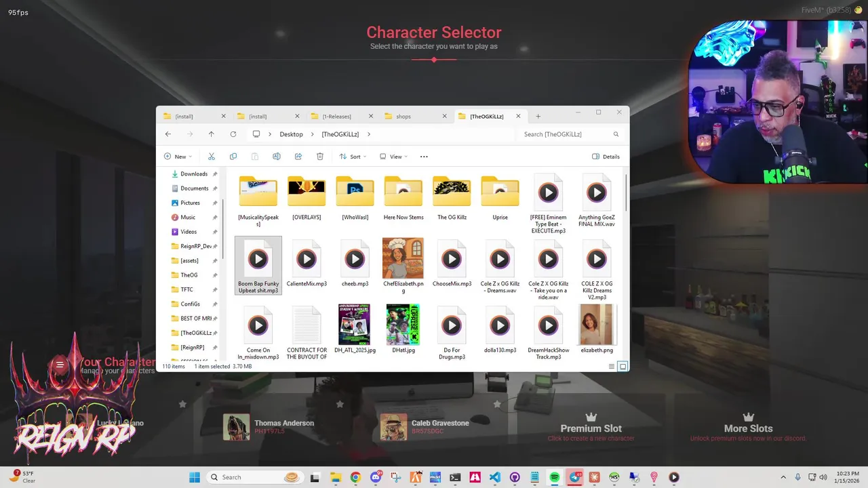Click the search magnifier in Explorer
The width and height of the screenshot is (868, 488).
pos(616,134)
